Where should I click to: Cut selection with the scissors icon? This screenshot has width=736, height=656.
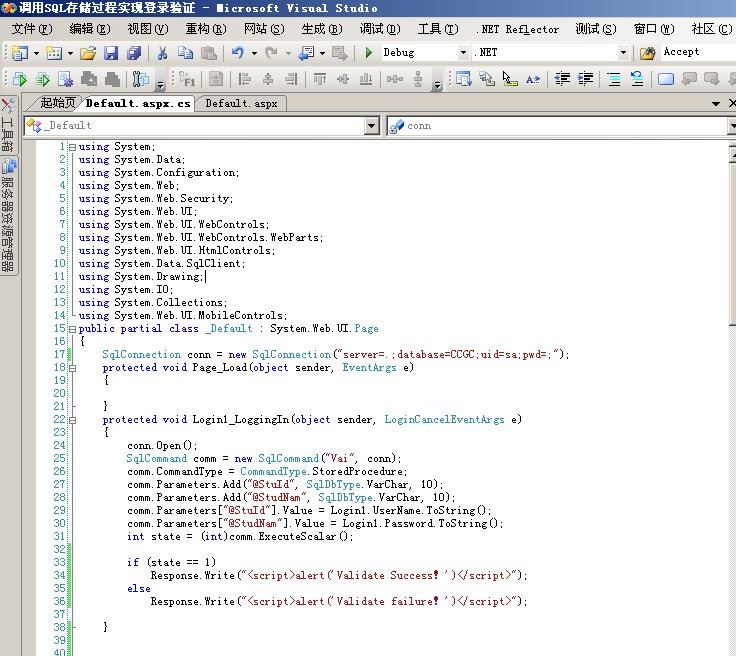(162, 53)
